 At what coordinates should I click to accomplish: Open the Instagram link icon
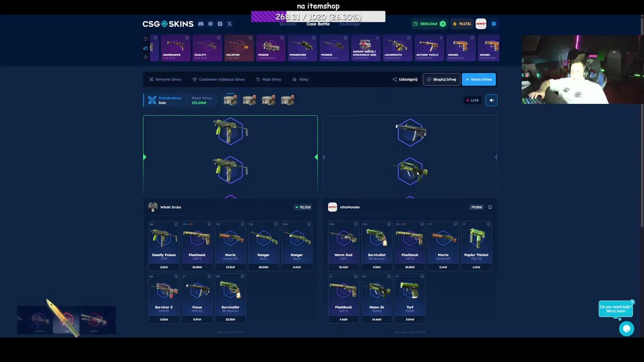click(x=220, y=24)
